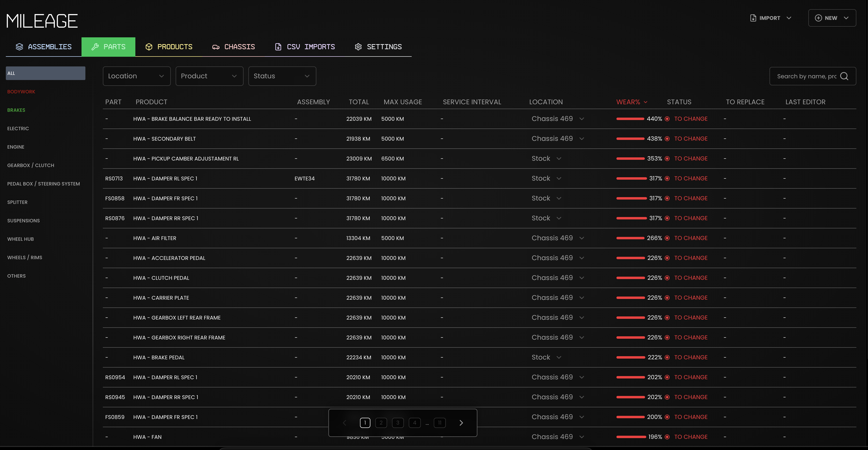
Task: Click the CSV Imports file icon
Action: (x=278, y=47)
